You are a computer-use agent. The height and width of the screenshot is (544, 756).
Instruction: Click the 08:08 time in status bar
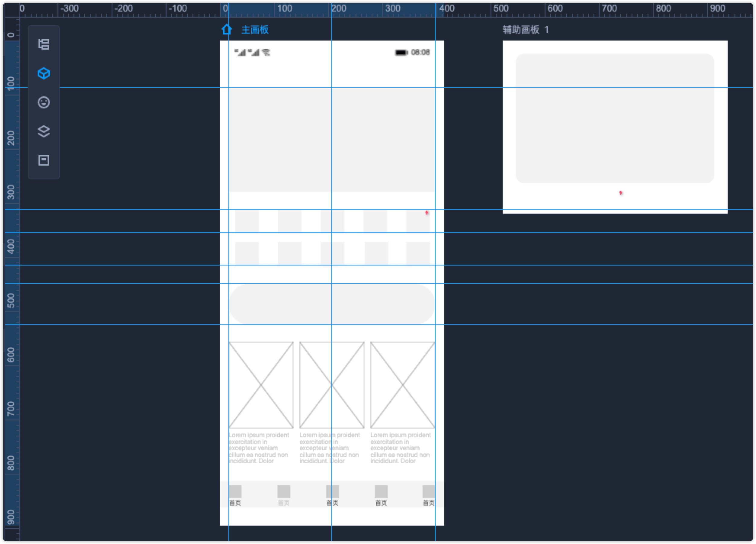pos(420,52)
